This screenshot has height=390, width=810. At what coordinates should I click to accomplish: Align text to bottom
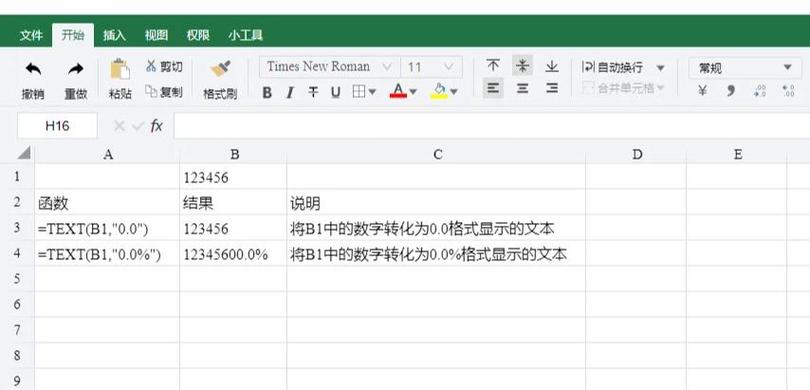(552, 66)
